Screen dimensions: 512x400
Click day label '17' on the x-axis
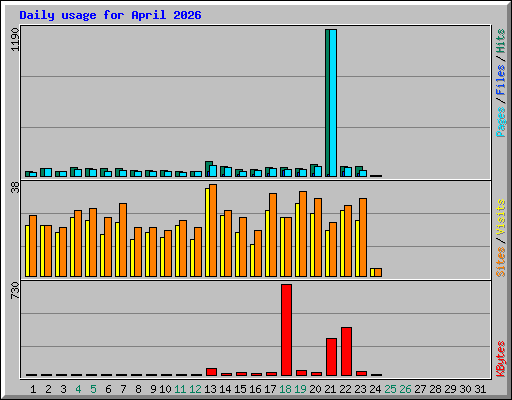click(270, 389)
